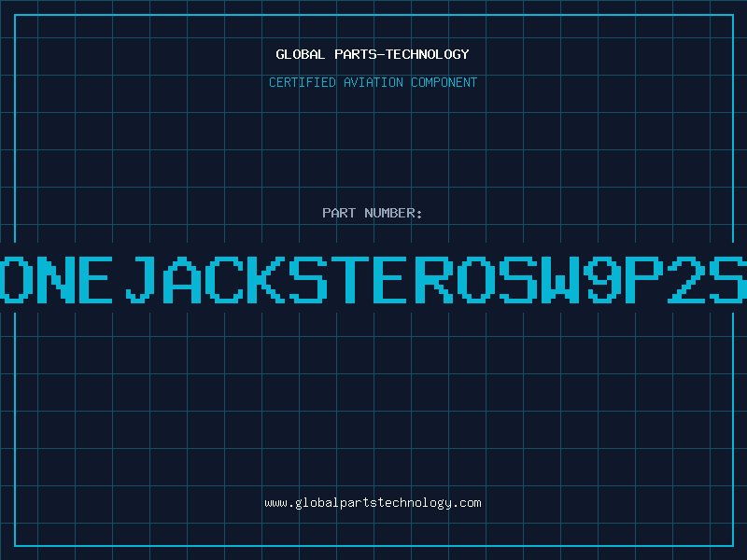Click the GLOBAL PARTS-TECHNOLOGY heading
Screen dimensions: 747x560
373,54
